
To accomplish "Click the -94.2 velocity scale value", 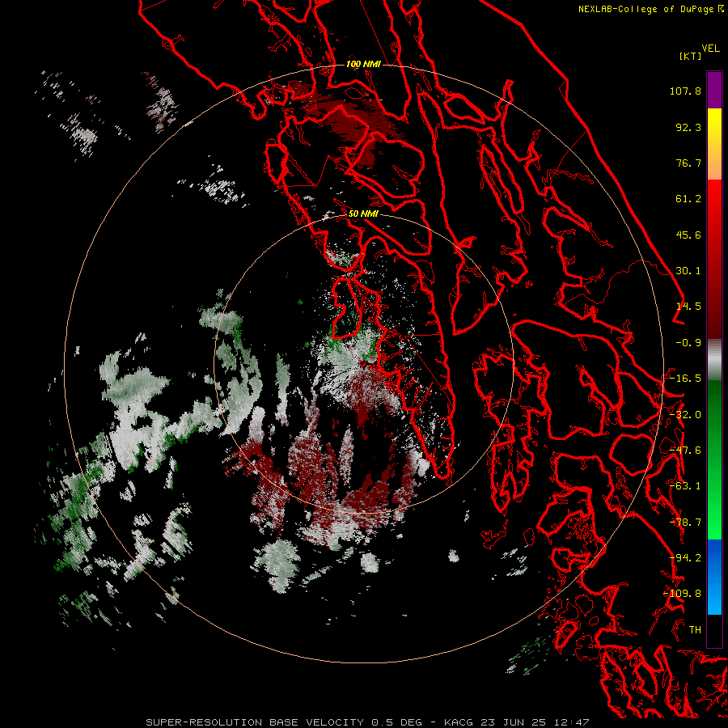I will click(685, 558).
